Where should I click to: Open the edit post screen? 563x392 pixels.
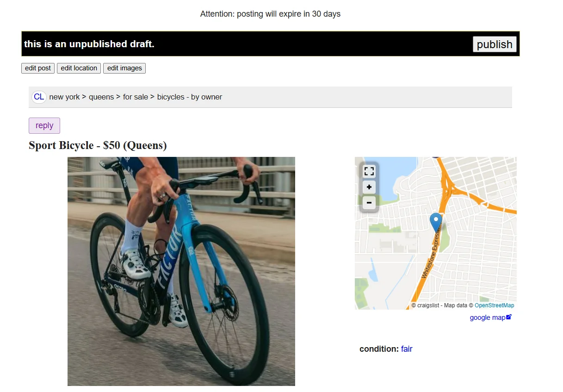37,68
